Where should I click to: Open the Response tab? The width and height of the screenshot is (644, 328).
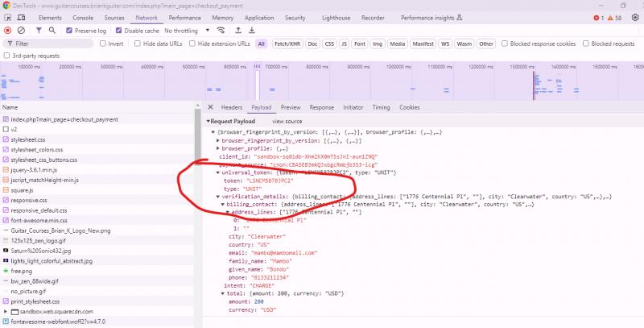321,107
